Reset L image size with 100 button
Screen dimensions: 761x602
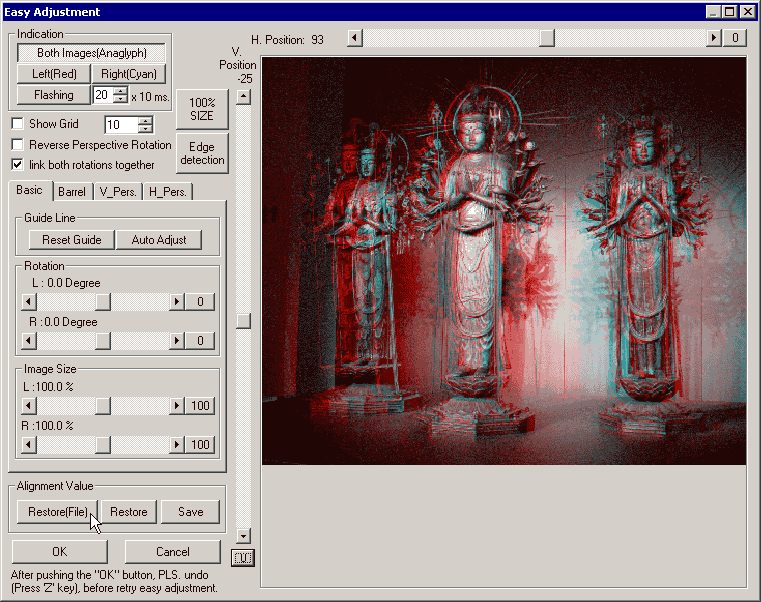point(200,406)
